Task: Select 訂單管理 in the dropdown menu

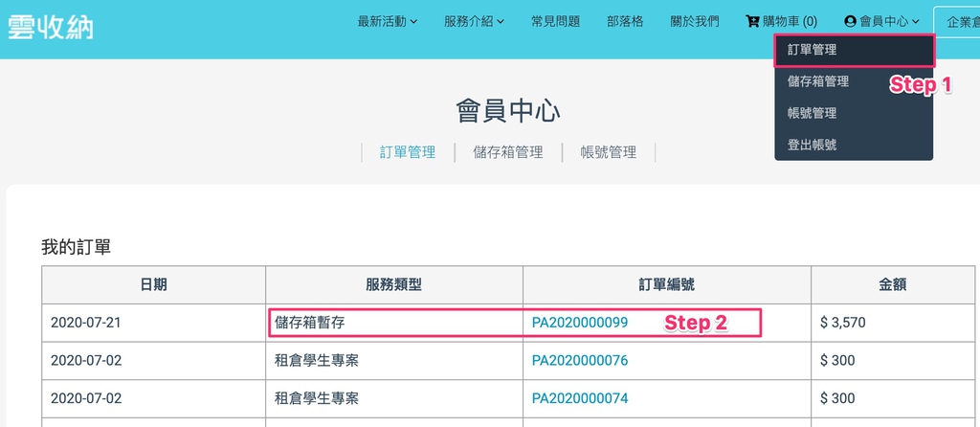Action: coord(812,50)
